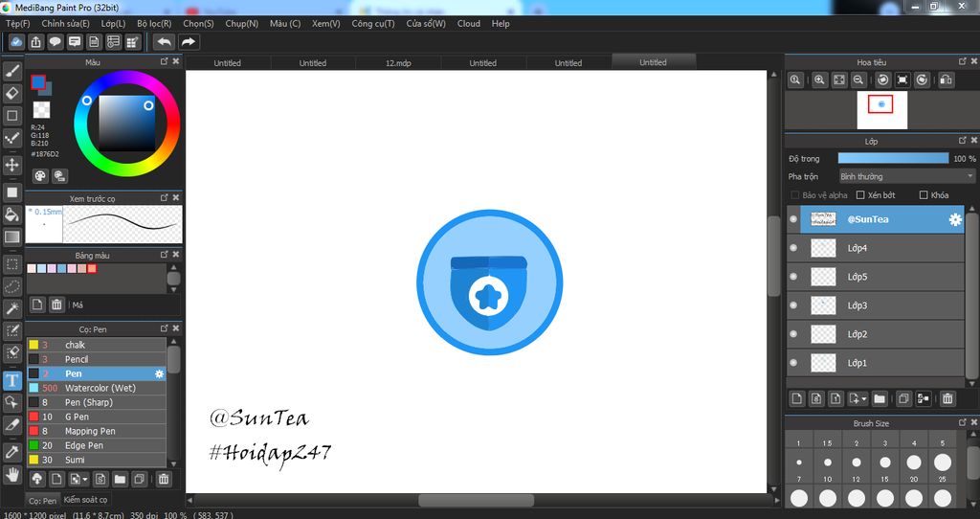Hide the Lớp5 layer
The image size is (980, 519).
click(x=793, y=277)
